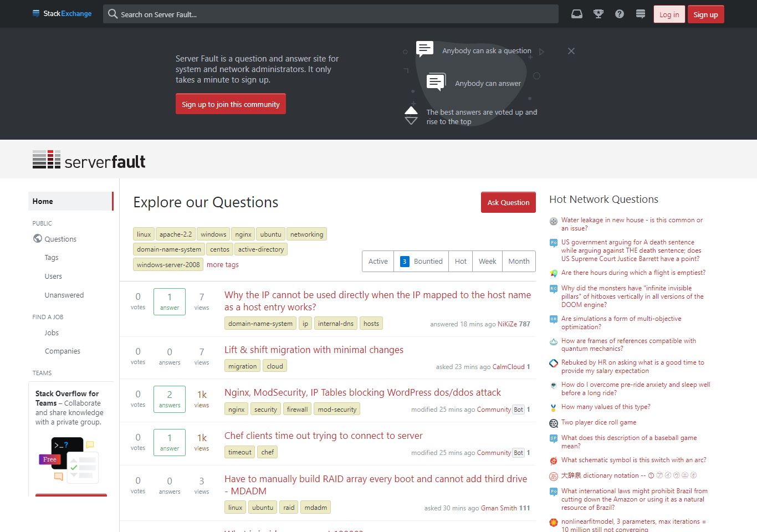Switch to the Hot tab

pos(461,262)
